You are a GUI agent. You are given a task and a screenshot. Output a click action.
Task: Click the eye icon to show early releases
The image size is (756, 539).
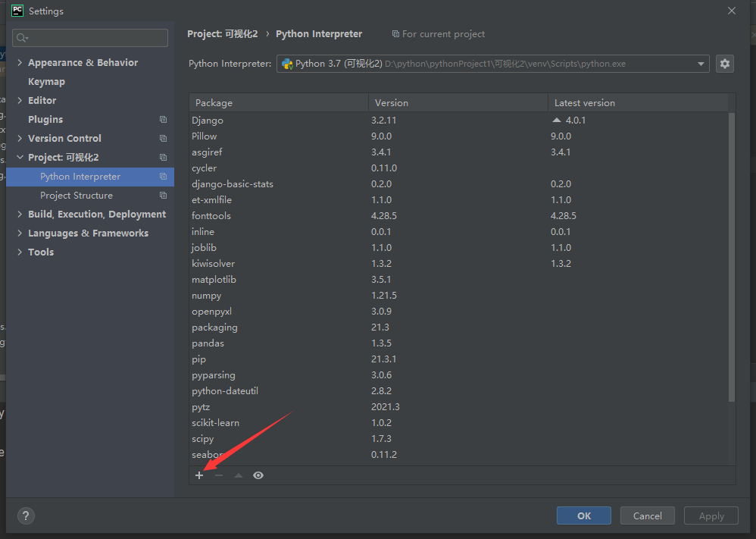[x=258, y=475]
